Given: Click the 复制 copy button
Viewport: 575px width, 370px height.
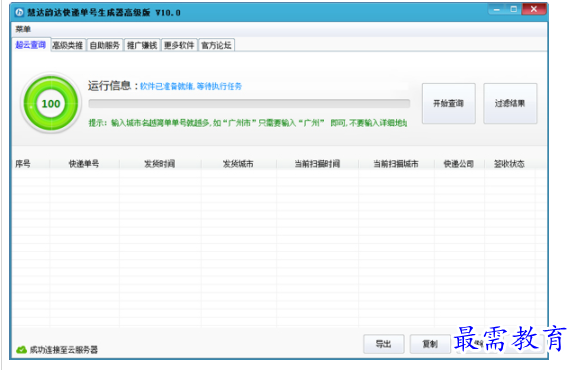Looking at the screenshot, I should click(430, 344).
